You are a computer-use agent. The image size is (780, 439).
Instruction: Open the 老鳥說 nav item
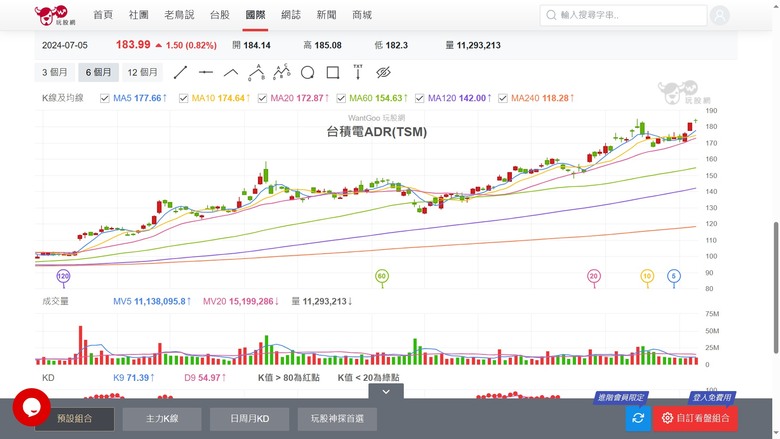point(179,15)
